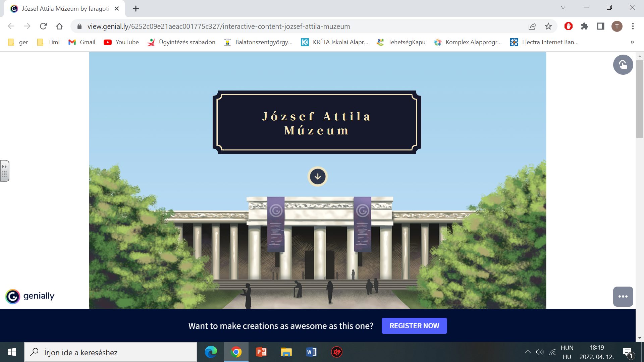Open the profile avatar T
This screenshot has height=362, width=644.
point(617,26)
